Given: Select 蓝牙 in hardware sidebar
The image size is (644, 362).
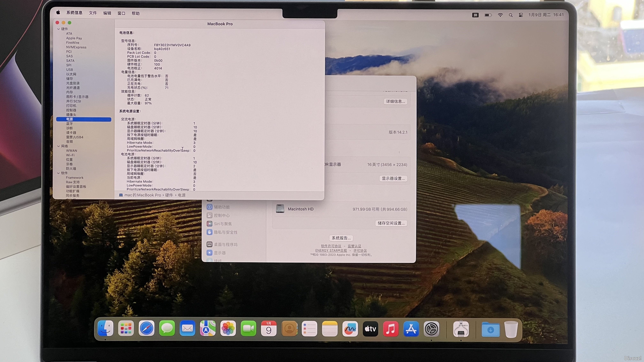Looking at the screenshot, I should point(69,124).
